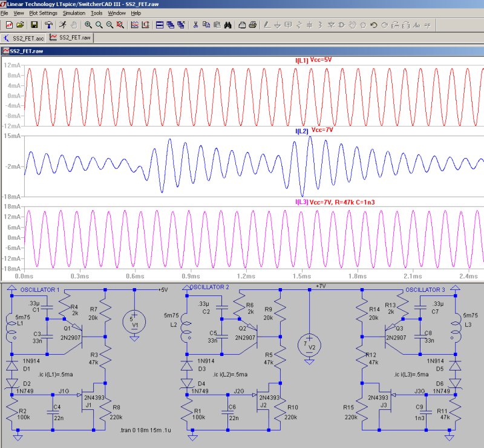Run the simulation with running-man icon
484x448 pixels.
pos(62,25)
